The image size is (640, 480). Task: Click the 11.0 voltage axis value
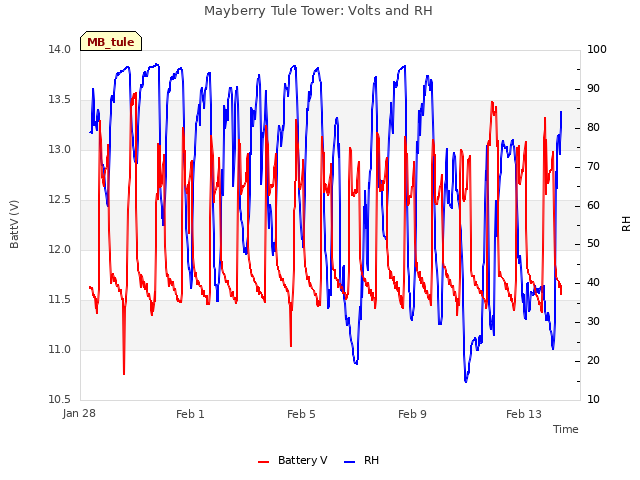60,349
